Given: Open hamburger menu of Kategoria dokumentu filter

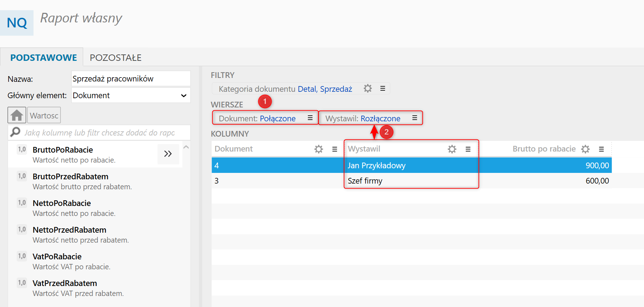Looking at the screenshot, I should tap(383, 88).
